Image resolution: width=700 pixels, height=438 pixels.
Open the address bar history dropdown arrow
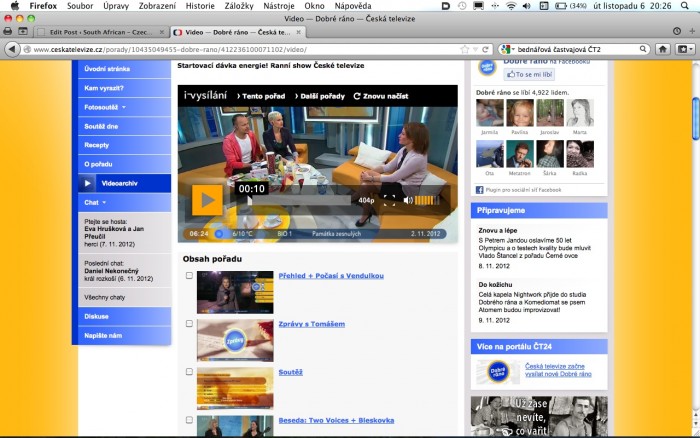[475, 49]
